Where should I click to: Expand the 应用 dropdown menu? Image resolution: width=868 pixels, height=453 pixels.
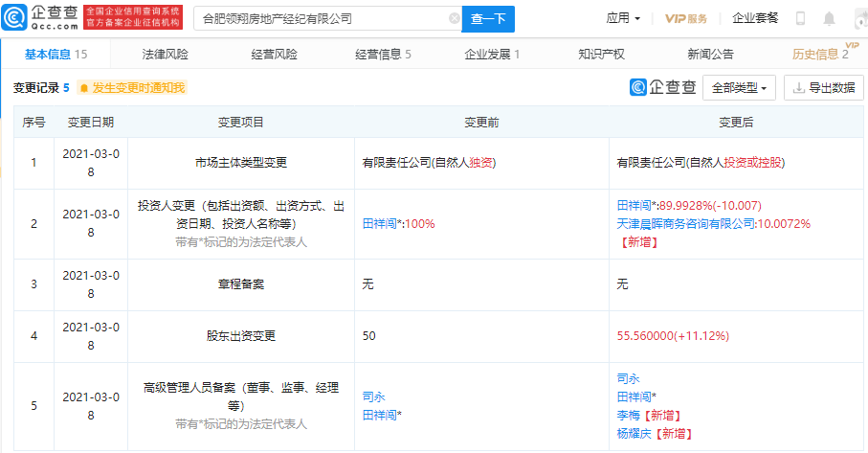[x=623, y=18]
